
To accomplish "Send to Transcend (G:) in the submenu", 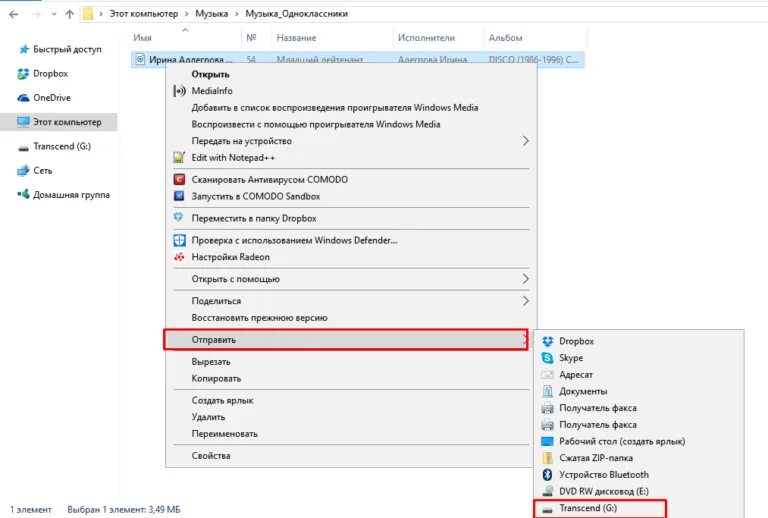I will point(600,508).
